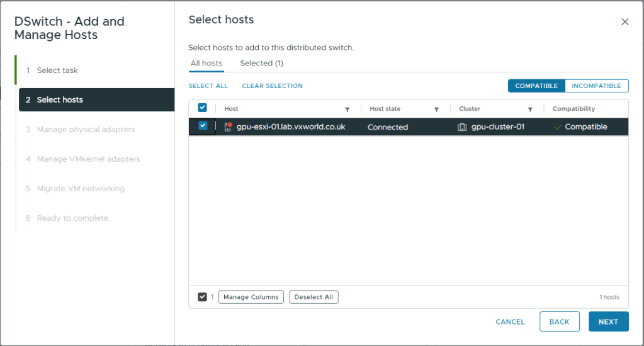
Task: Click the Cluster column filter icon
Action: 530,109
